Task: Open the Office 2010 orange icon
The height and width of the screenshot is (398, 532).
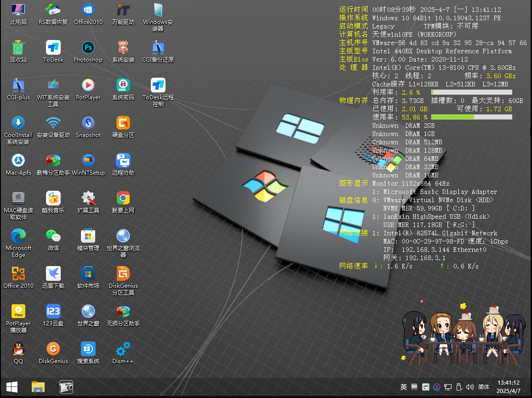Action: (18, 278)
